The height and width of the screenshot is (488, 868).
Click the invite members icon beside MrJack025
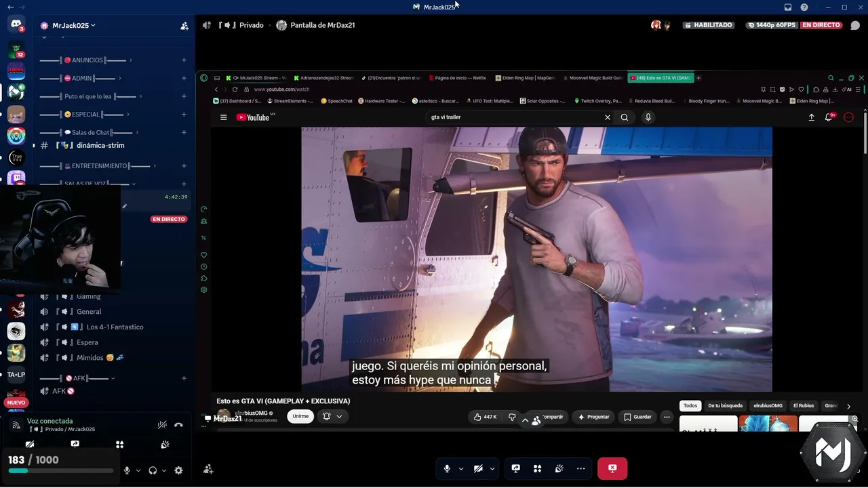click(x=184, y=26)
